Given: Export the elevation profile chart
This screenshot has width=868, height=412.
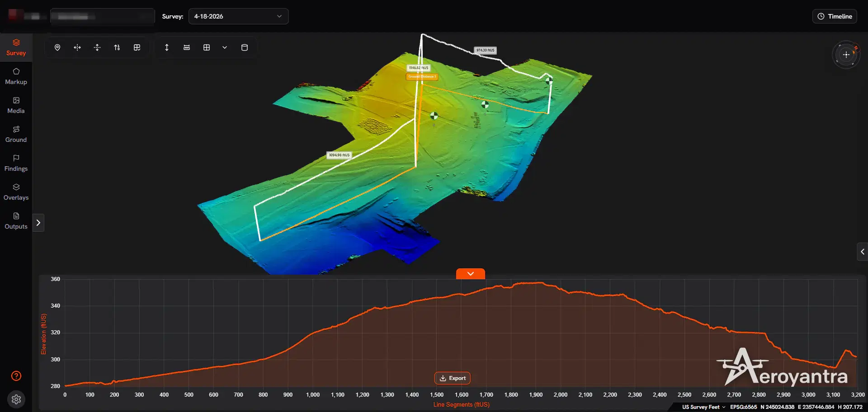Looking at the screenshot, I should (x=453, y=378).
